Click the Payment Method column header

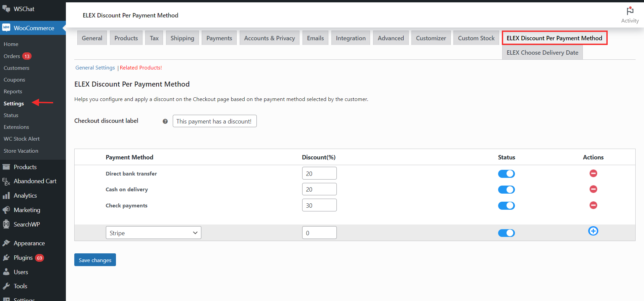coord(129,157)
